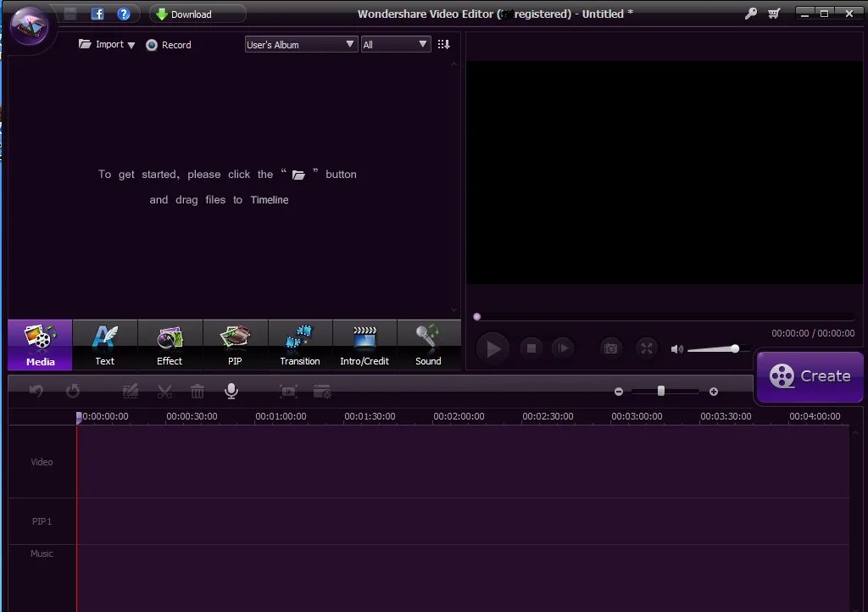
Task: Click the next frame button
Action: coord(563,348)
